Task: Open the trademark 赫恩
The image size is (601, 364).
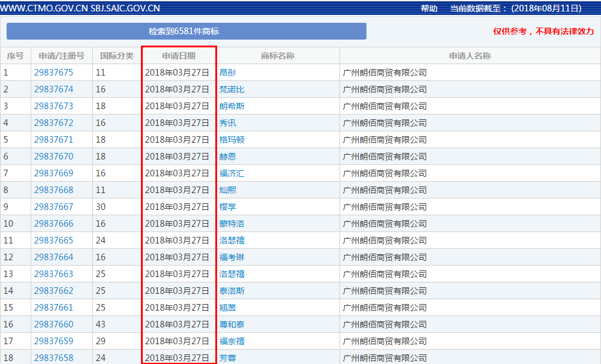Action: click(x=228, y=157)
